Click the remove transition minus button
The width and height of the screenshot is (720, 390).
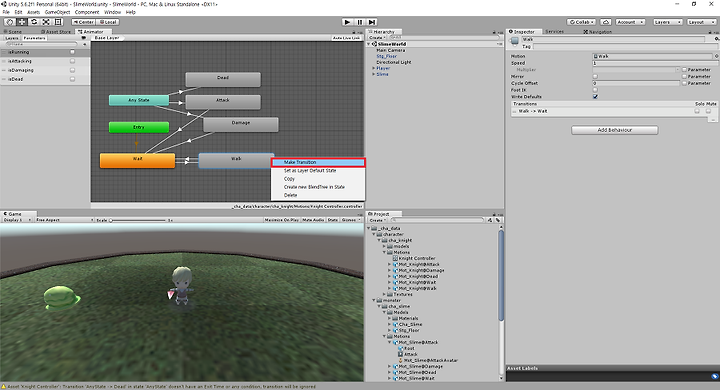tap(713, 119)
